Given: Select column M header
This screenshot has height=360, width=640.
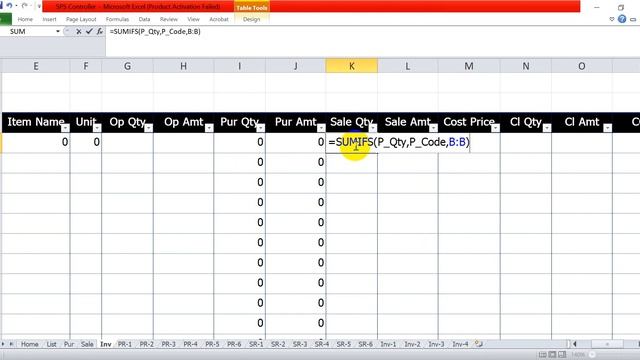Looking at the screenshot, I should pyautogui.click(x=469, y=66).
